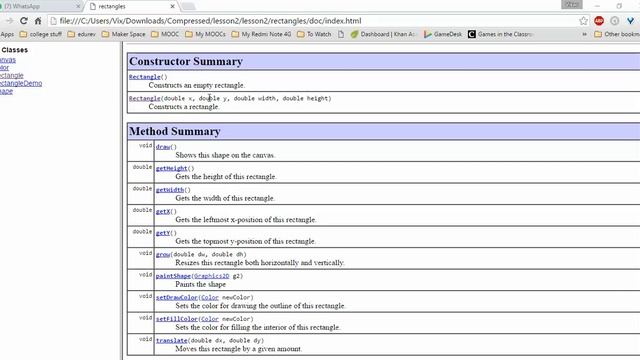Open the 'Maker Space' bookmark folder
Viewport: 640px width, 360px height.
[x=124, y=34]
